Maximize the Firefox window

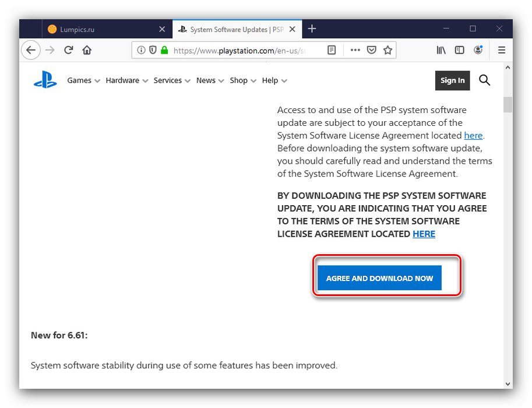click(473, 29)
